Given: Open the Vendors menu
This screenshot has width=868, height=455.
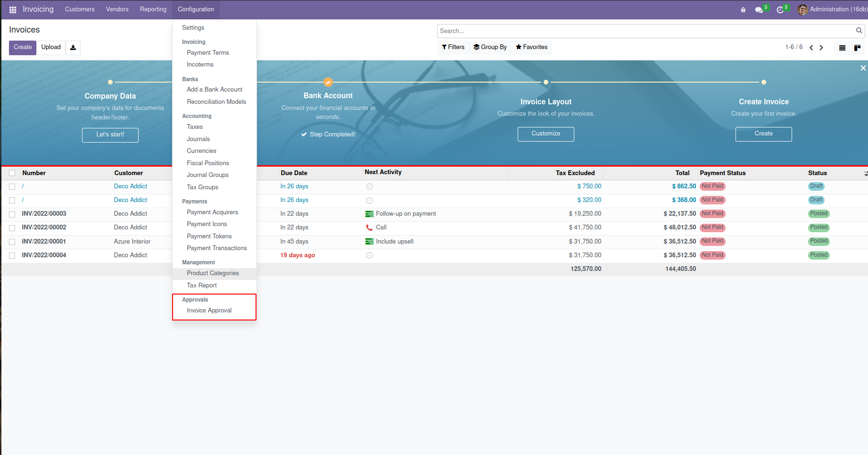Looking at the screenshot, I should pos(117,9).
